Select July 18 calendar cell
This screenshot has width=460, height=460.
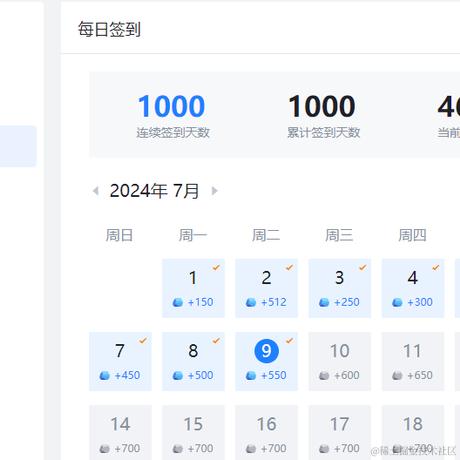(413, 433)
